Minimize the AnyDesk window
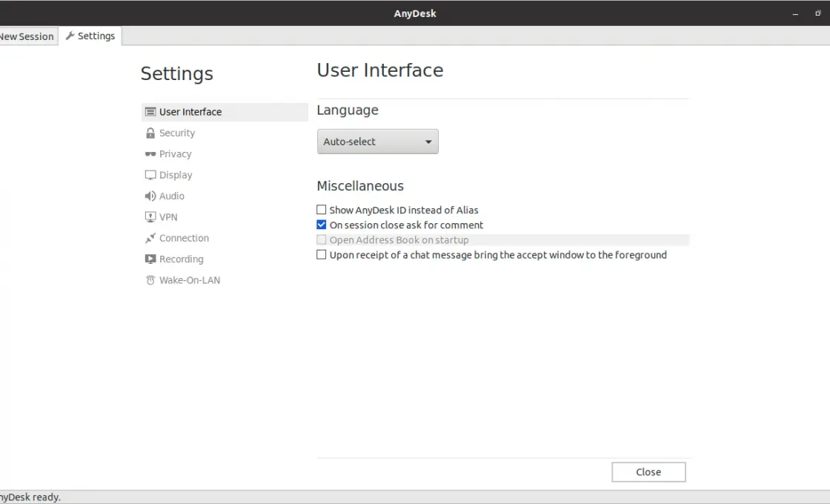The image size is (830, 504). click(x=795, y=14)
